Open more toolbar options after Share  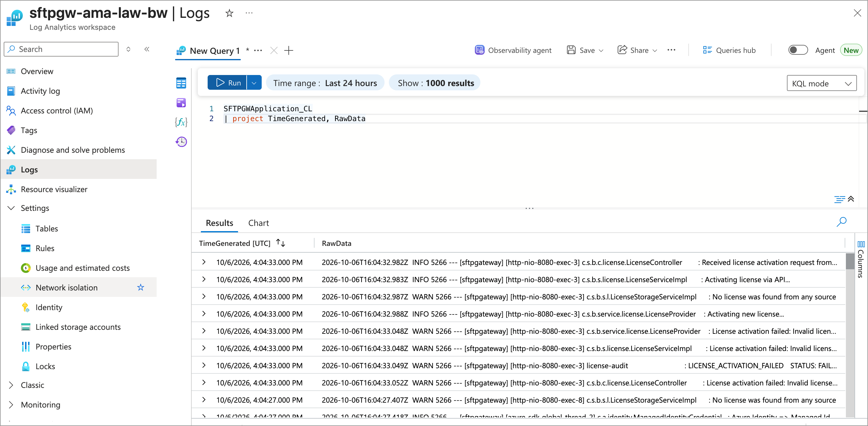coord(671,50)
